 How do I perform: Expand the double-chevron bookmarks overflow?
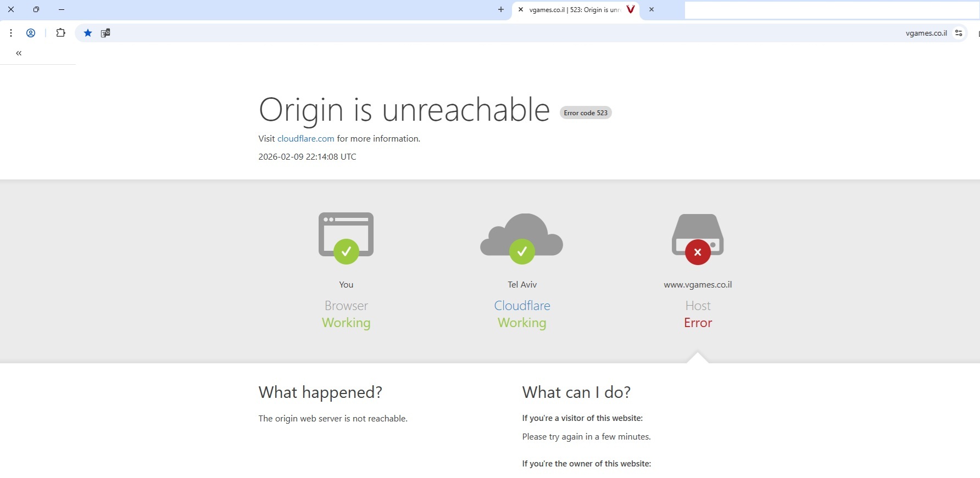[x=19, y=53]
